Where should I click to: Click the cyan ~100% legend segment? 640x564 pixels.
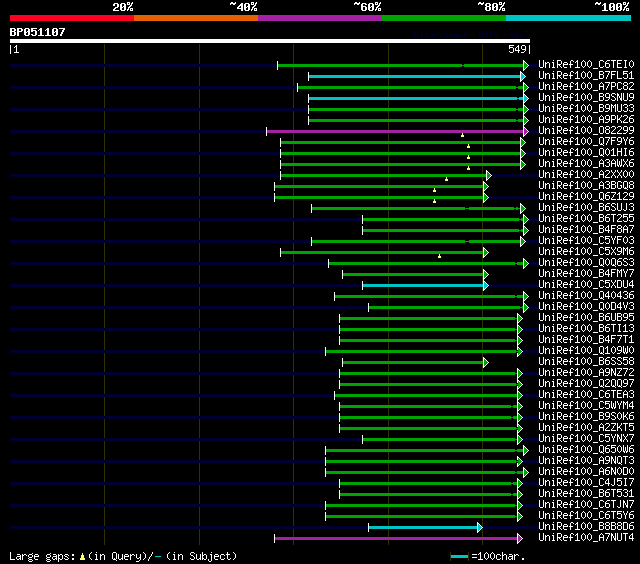click(569, 18)
